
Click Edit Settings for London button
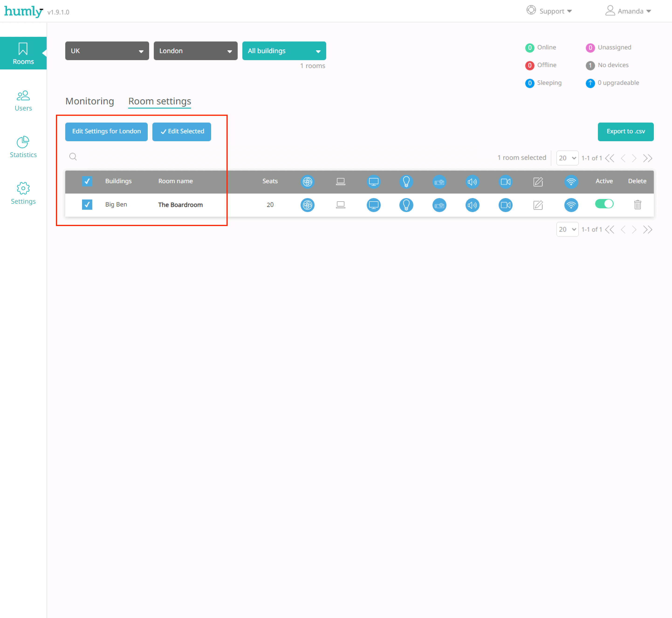(106, 131)
